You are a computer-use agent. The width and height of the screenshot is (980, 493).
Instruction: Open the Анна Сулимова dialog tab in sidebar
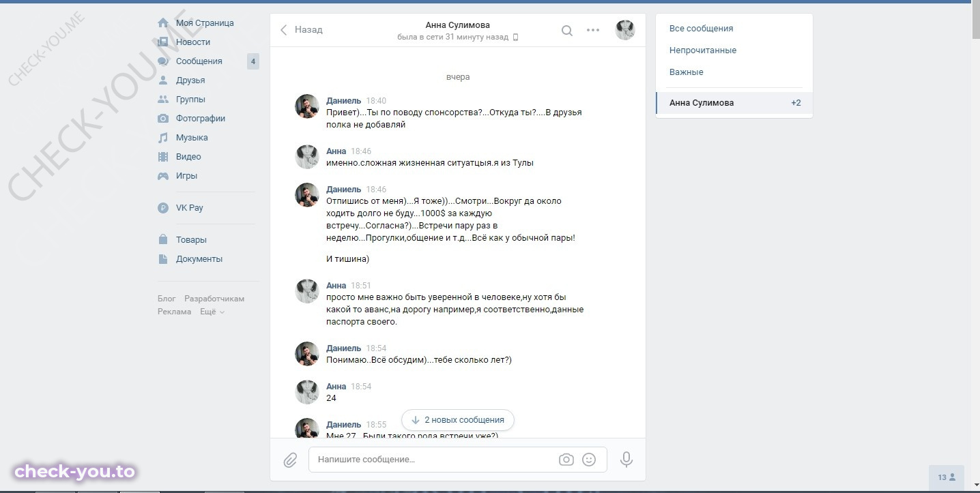click(x=734, y=103)
